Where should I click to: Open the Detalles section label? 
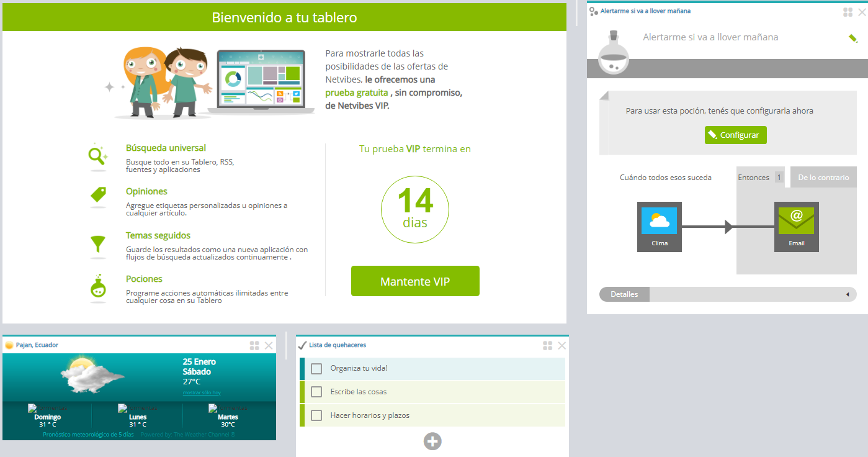pos(624,294)
